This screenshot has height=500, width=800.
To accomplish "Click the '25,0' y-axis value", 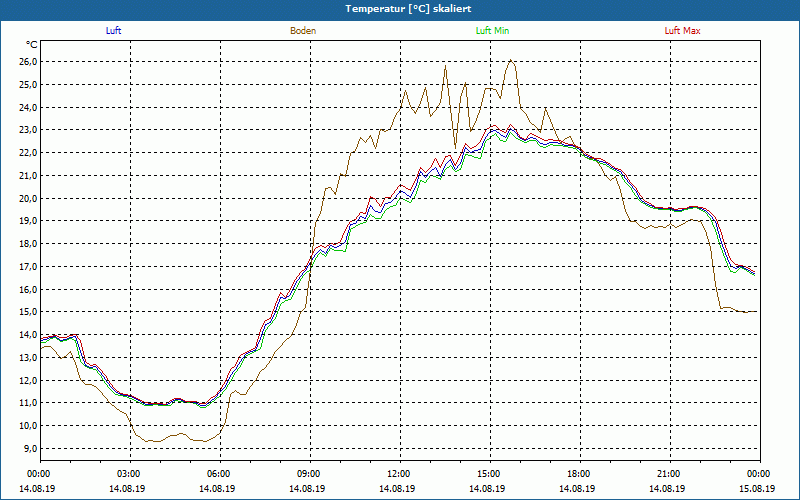I will click(x=28, y=85).
